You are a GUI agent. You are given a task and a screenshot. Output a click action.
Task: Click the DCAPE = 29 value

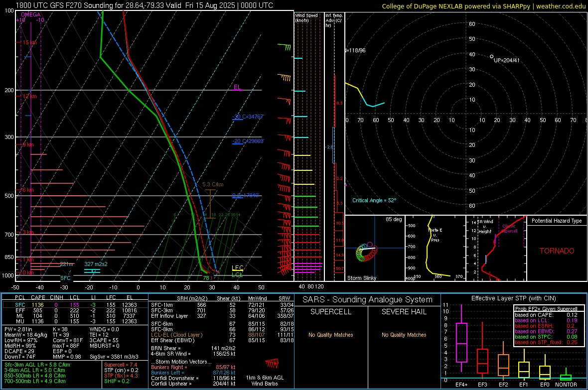click(x=19, y=351)
